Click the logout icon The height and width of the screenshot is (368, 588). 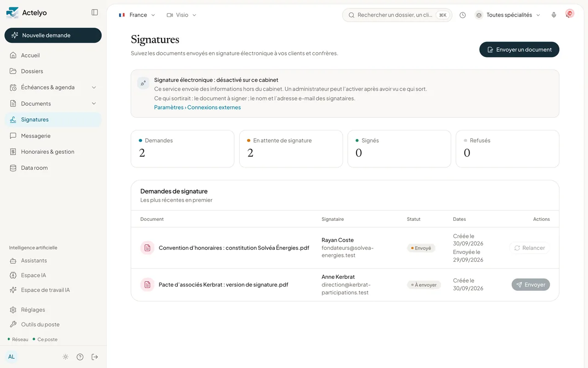[95, 357]
